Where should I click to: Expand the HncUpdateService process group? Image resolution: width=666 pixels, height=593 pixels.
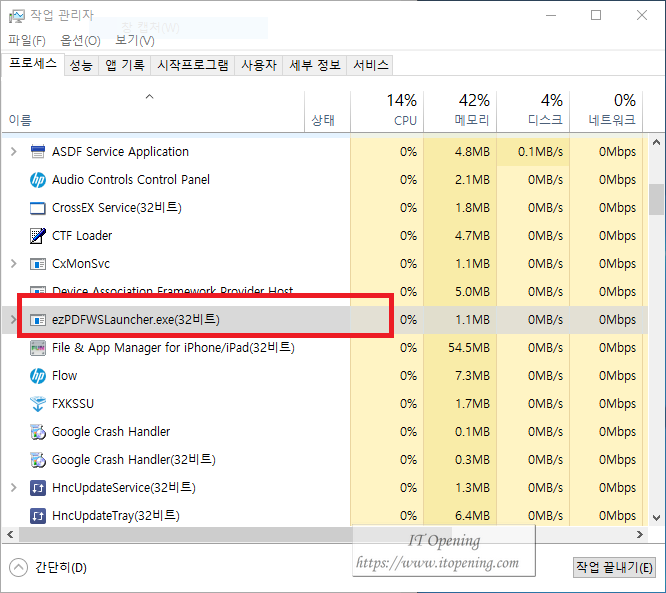point(14,488)
